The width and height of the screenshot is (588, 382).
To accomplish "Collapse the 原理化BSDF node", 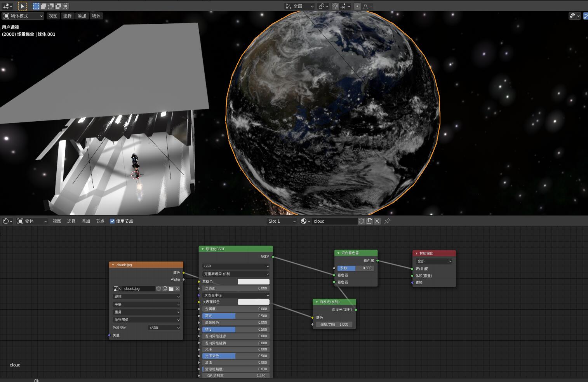I will click(x=203, y=249).
